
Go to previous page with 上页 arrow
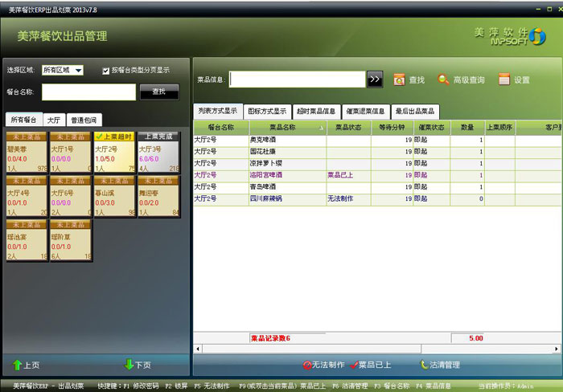(18, 365)
